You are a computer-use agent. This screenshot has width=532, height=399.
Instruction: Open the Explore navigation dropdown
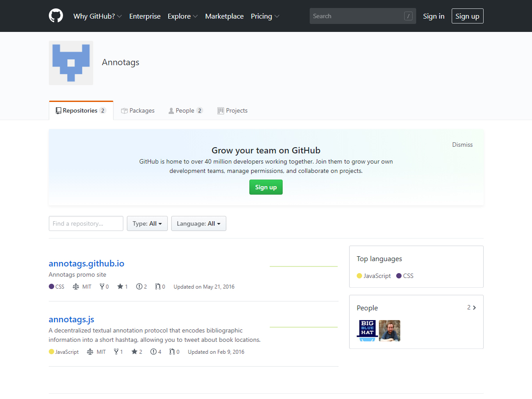pos(182,16)
